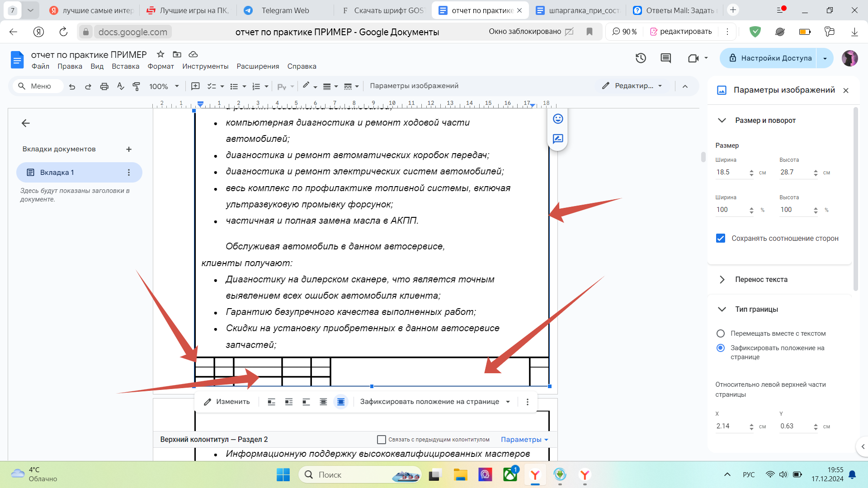Open 'Параметры' header options dropdown
This screenshot has height=488, width=868.
[x=524, y=440]
